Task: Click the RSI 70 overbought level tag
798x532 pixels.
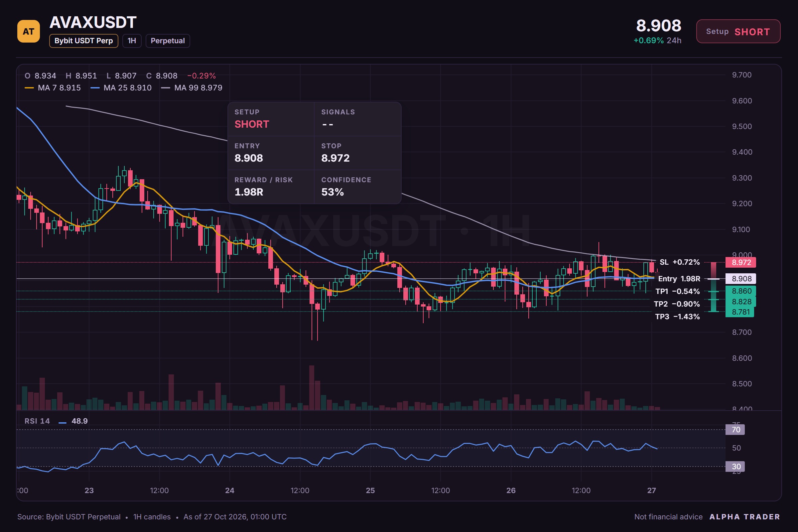Action: coord(735,430)
